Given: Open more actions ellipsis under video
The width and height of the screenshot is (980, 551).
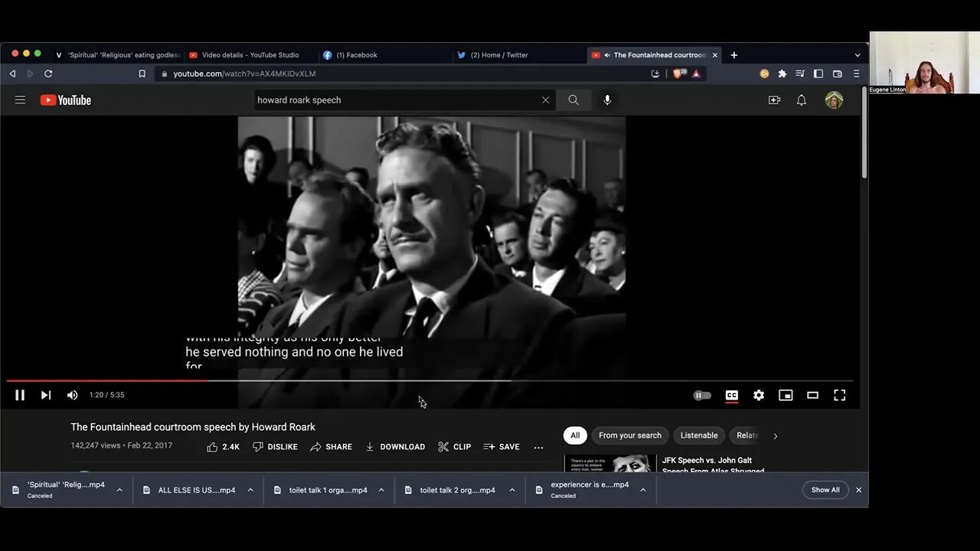Looking at the screenshot, I should [538, 447].
